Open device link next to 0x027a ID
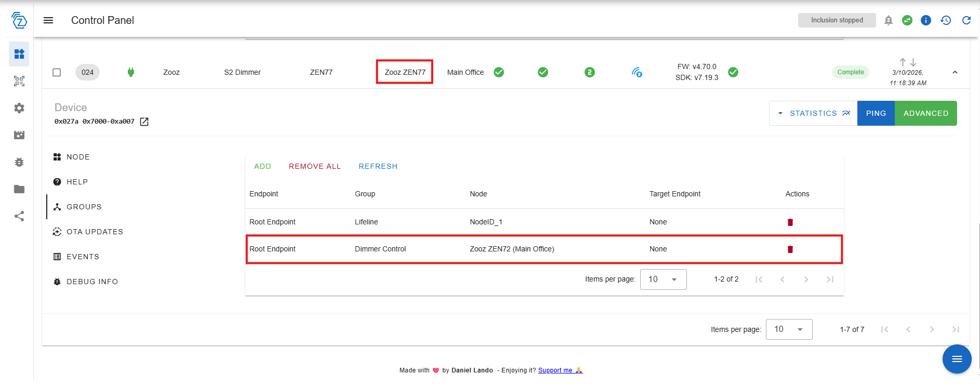This screenshot has width=980, height=387. 144,122
